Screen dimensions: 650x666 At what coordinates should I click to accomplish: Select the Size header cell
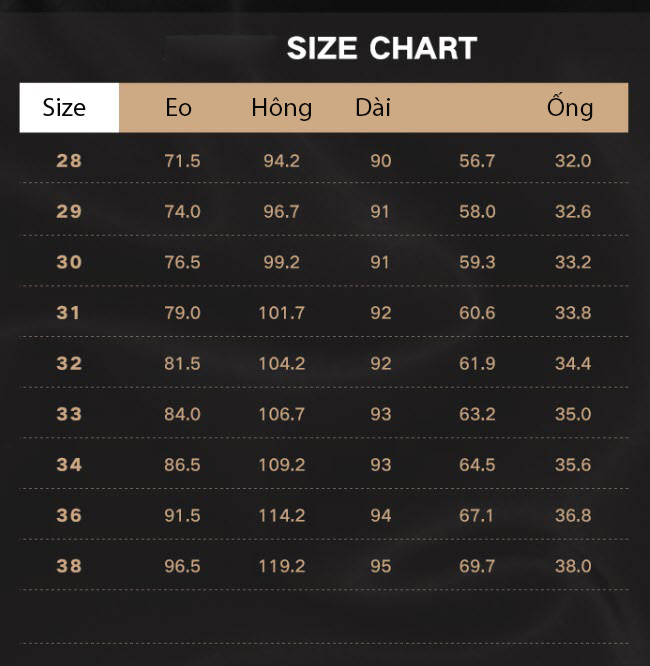(x=69, y=107)
